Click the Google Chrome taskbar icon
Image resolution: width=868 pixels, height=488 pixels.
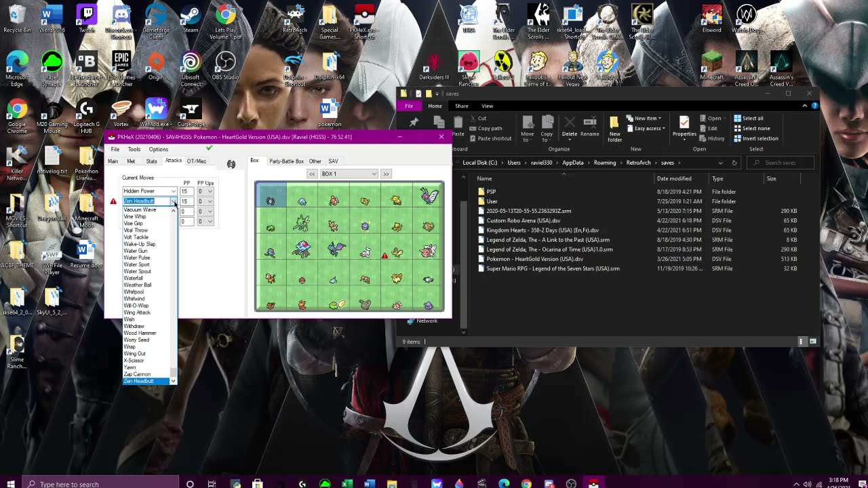tap(526, 483)
